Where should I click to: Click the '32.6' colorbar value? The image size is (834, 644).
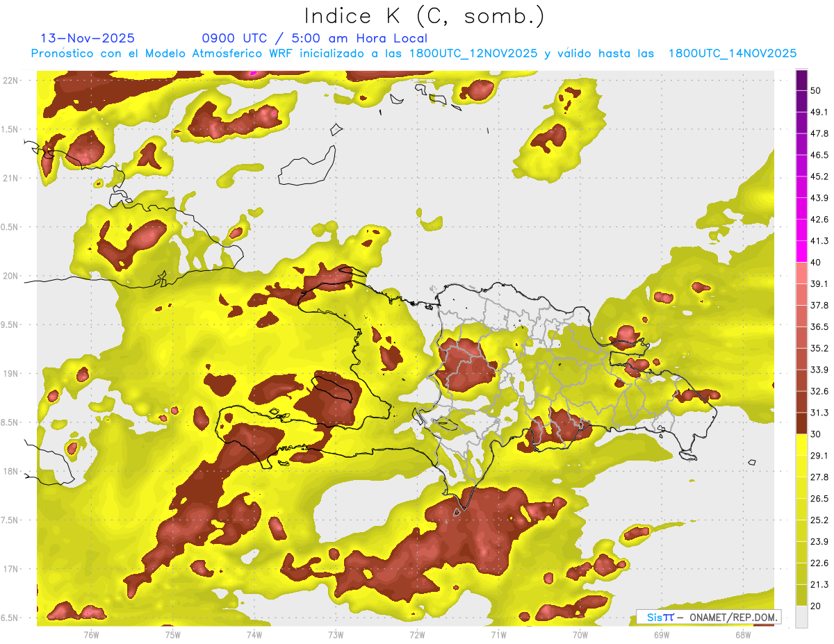coord(819,391)
